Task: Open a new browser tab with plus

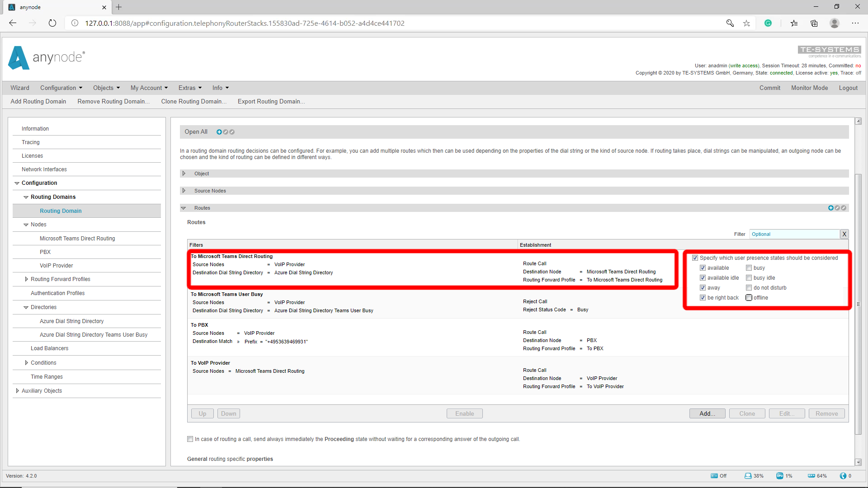Action: click(118, 7)
